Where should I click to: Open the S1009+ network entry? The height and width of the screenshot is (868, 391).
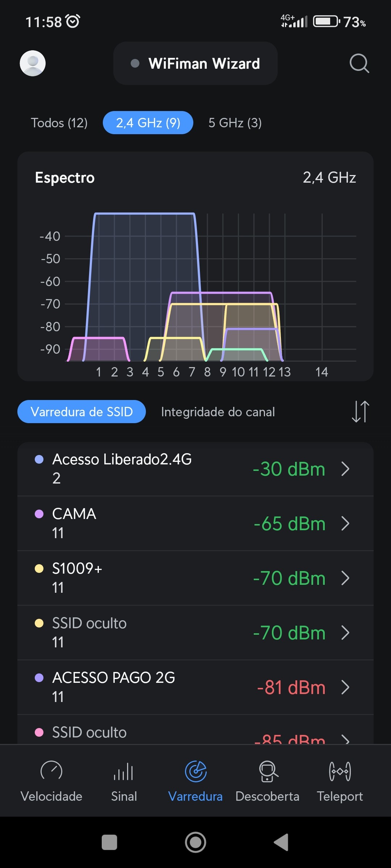point(181,578)
